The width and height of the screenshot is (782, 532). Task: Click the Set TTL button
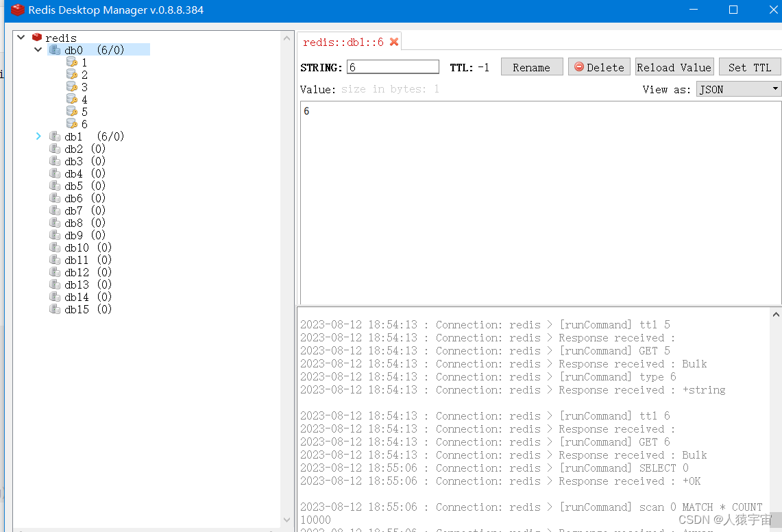tap(750, 67)
